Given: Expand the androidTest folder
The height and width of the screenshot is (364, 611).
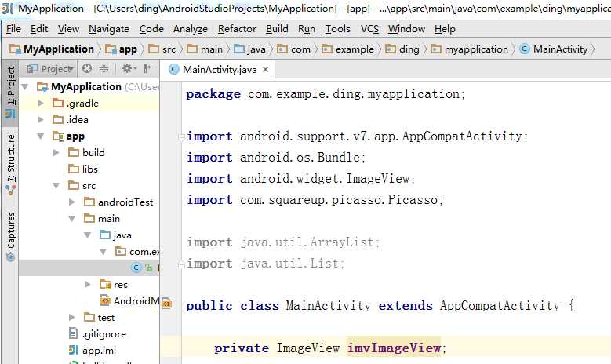Looking at the screenshot, I should pyautogui.click(x=71, y=202).
